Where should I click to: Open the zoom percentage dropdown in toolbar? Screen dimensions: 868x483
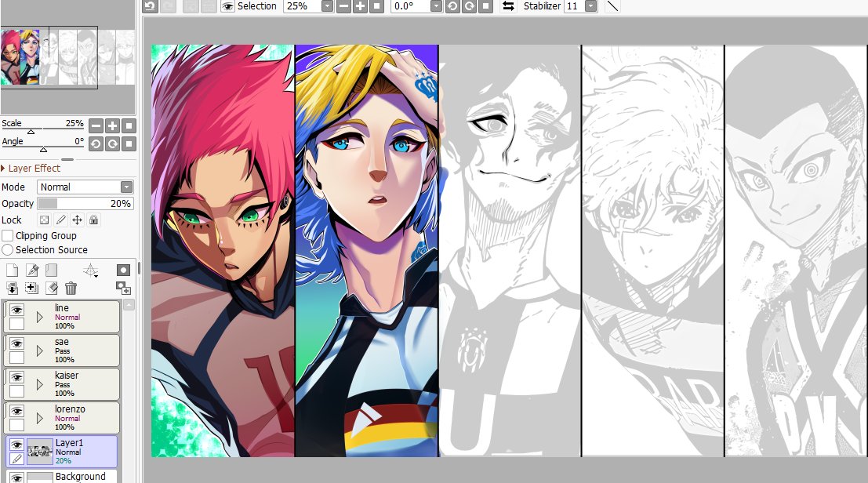click(x=327, y=6)
